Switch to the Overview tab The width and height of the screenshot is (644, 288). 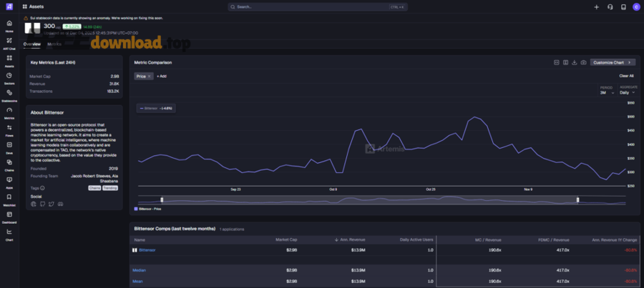pos(31,44)
